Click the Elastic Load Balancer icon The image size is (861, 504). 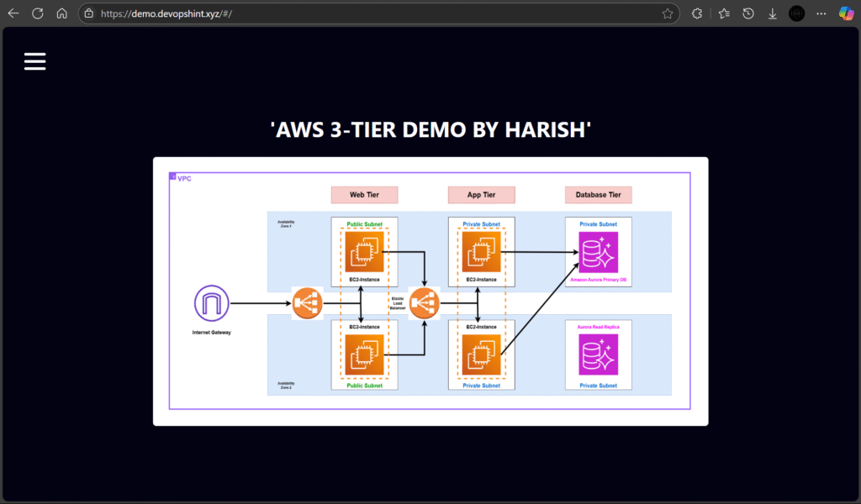[x=425, y=303]
